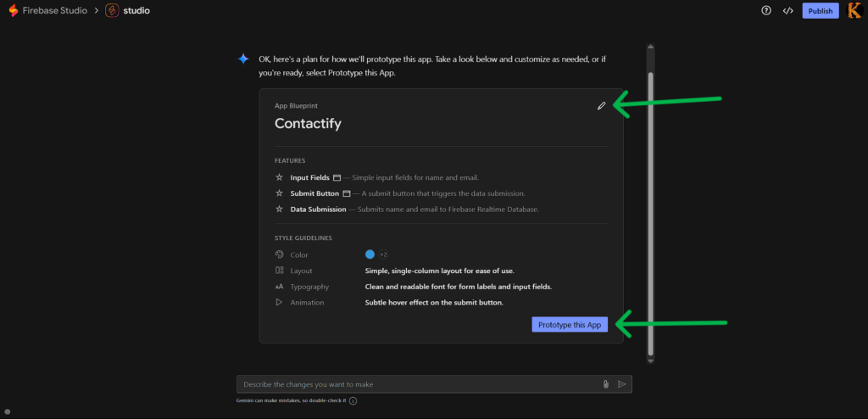868x419 pixels.
Task: Open the Gemini mistakes info icon
Action: 353,400
